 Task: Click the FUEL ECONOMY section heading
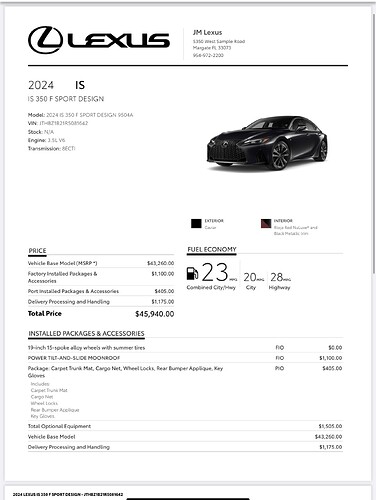point(212,249)
